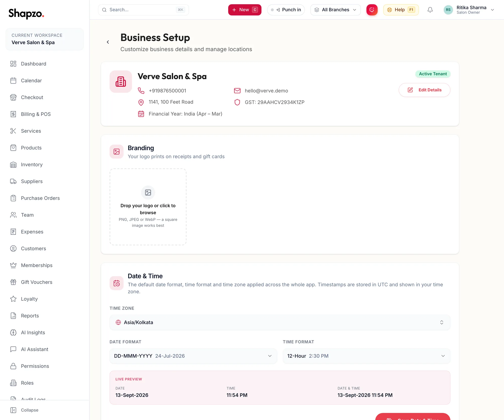Image resolution: width=504 pixels, height=420 pixels.
Task: Open the 12-Hour time format dropdown
Action: [366, 356]
